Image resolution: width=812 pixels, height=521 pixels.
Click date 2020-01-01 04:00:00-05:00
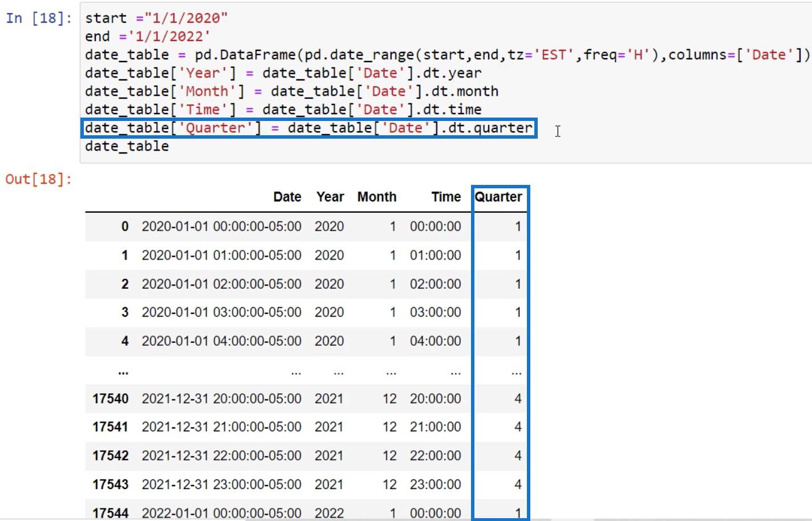tap(222, 341)
